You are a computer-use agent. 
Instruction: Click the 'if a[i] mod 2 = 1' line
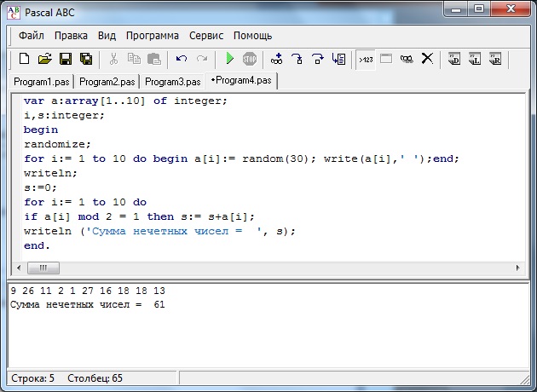(x=139, y=216)
